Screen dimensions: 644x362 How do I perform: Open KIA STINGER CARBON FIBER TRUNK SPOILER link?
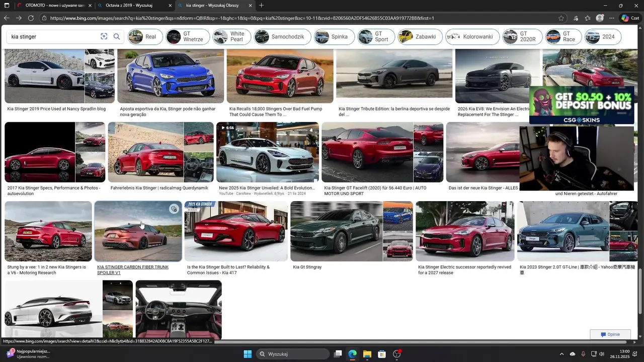[x=133, y=269]
